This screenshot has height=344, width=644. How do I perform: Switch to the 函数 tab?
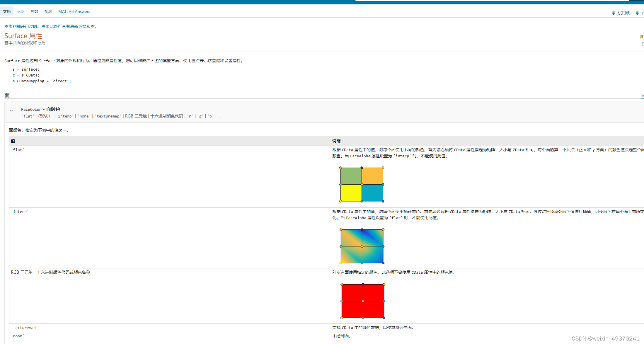[x=34, y=11]
